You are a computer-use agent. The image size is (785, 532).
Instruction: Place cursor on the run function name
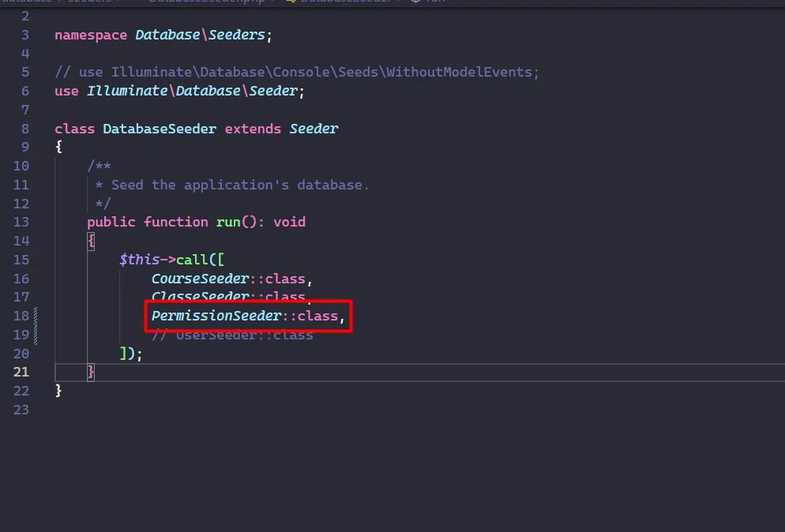click(228, 222)
